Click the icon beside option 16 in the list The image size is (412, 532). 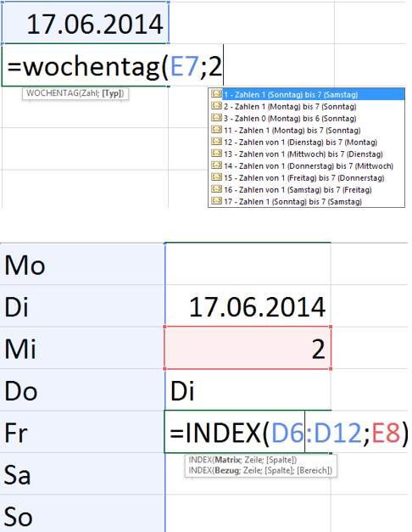pos(216,188)
